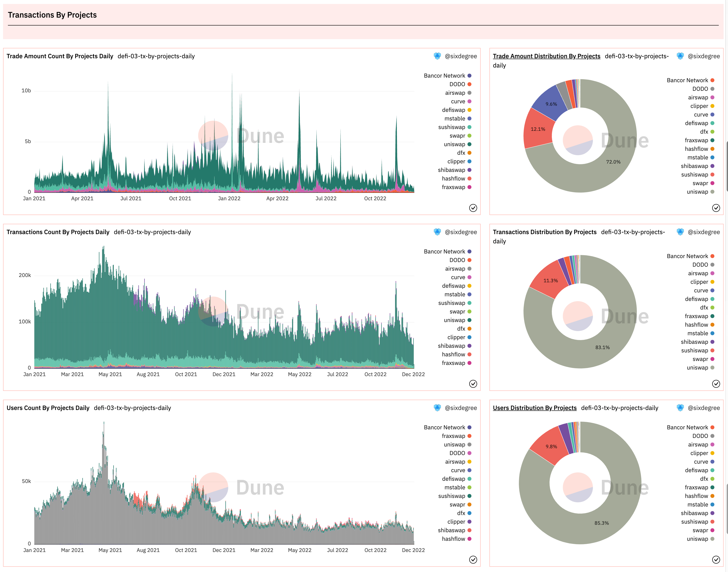Toggle Bancor Network series in Trade Amount Count legend
The image size is (728, 572).
[x=448, y=76]
